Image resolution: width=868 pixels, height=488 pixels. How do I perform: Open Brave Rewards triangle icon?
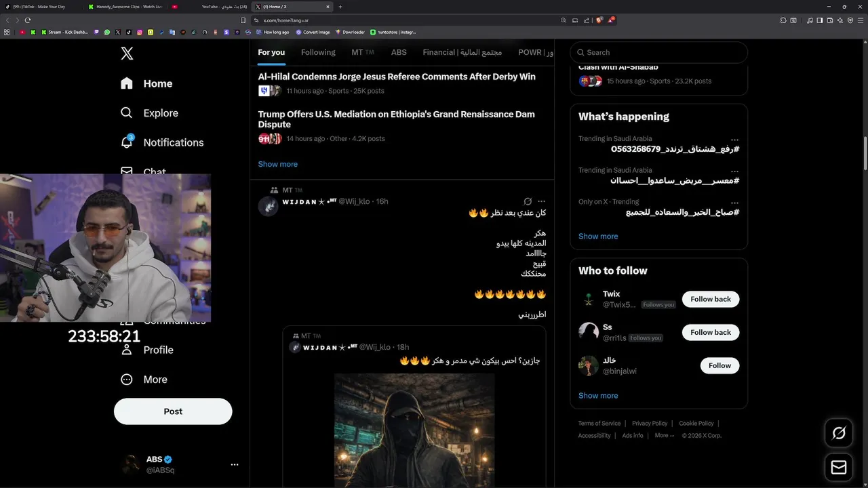click(x=611, y=20)
